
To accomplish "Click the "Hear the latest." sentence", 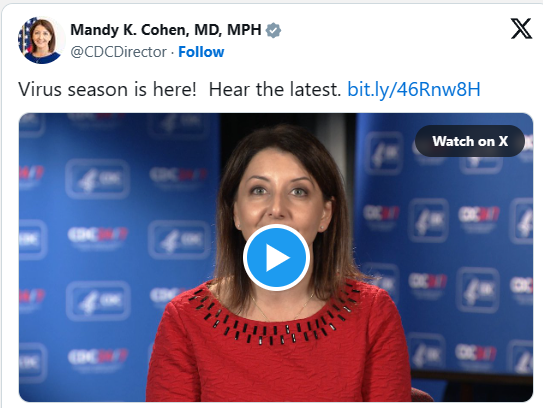I will [275, 89].
